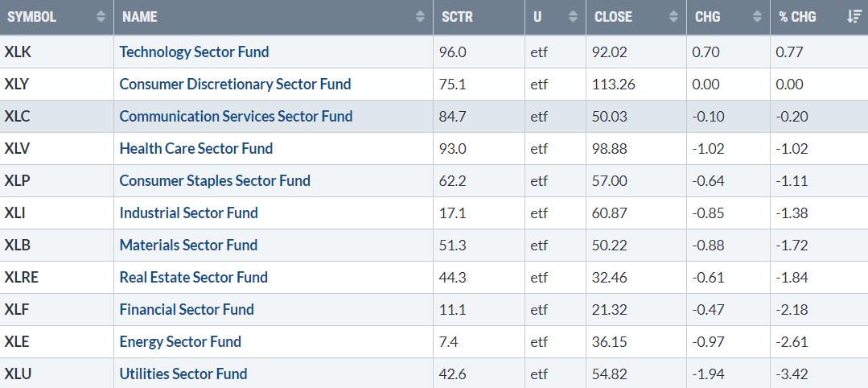This screenshot has height=388, width=868.
Task: Go to the Consumer Staples Sector Fund page
Action: [x=215, y=180]
